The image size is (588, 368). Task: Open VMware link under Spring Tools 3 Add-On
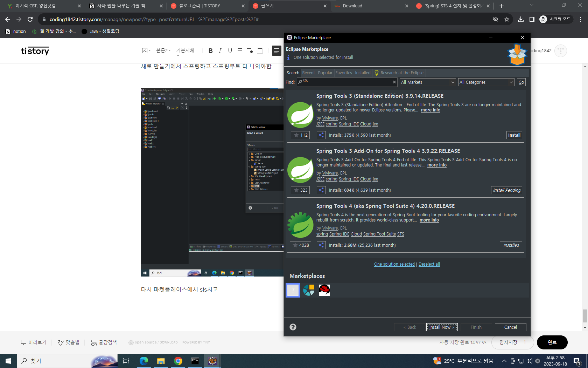pyautogui.click(x=330, y=173)
